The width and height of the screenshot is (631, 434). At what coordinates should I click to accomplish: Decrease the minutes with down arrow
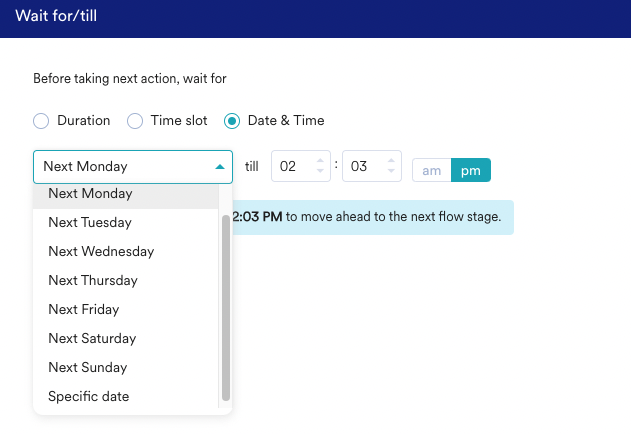coord(391,173)
